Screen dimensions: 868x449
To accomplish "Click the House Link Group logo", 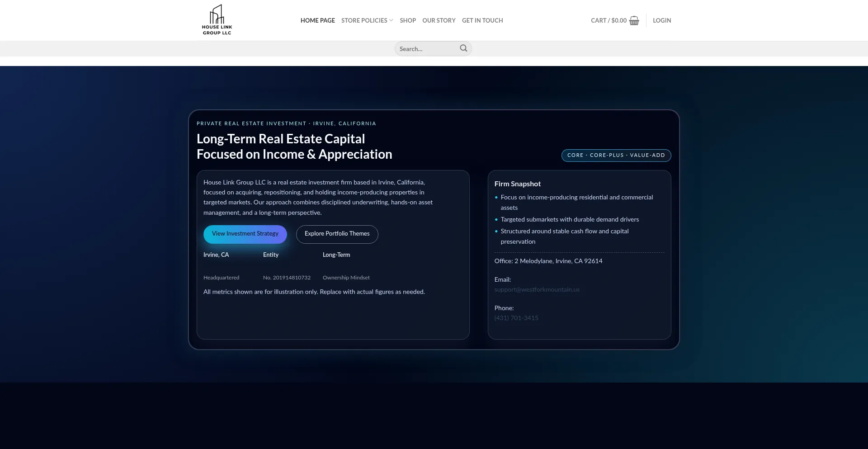I will pos(217,20).
